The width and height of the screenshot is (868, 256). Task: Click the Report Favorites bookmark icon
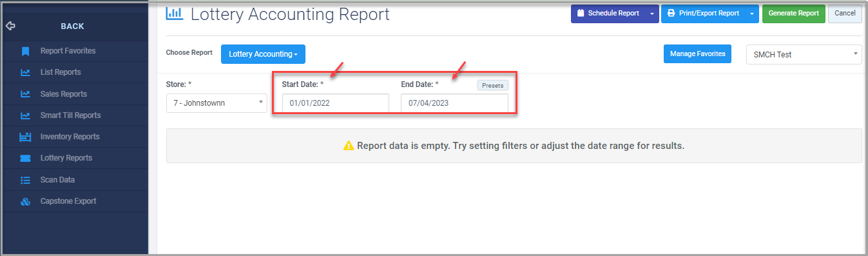click(25, 51)
